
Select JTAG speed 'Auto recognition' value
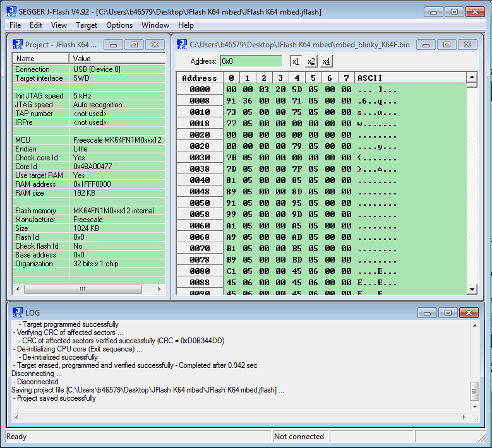click(x=98, y=104)
